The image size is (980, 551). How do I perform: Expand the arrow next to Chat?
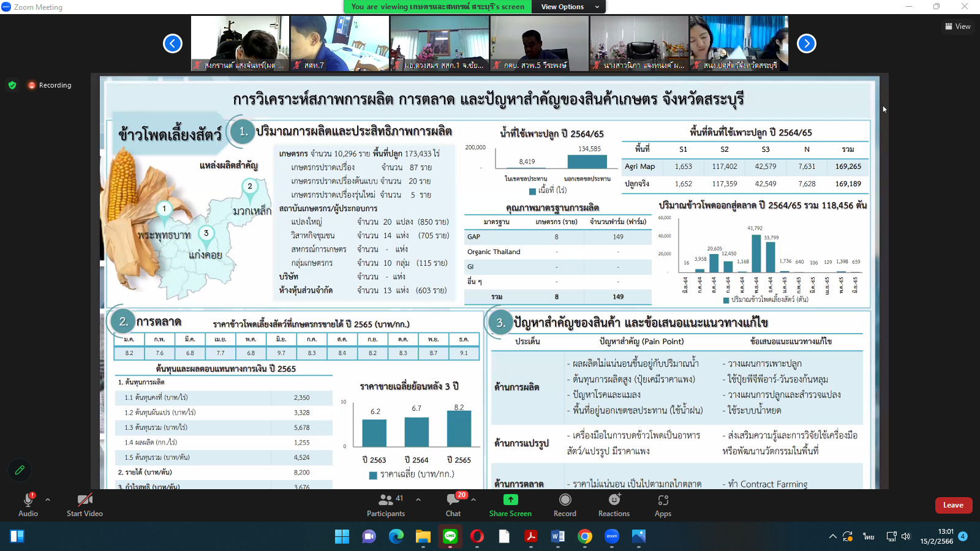pyautogui.click(x=473, y=500)
